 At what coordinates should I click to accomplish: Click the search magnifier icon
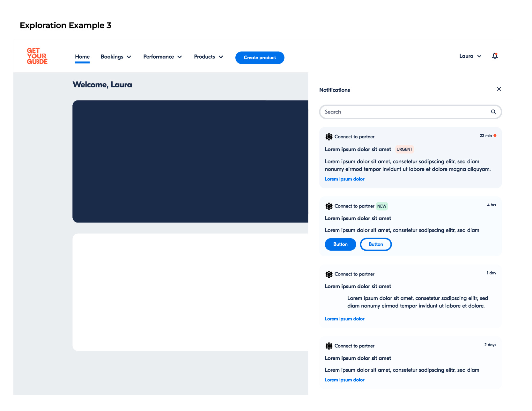(493, 112)
